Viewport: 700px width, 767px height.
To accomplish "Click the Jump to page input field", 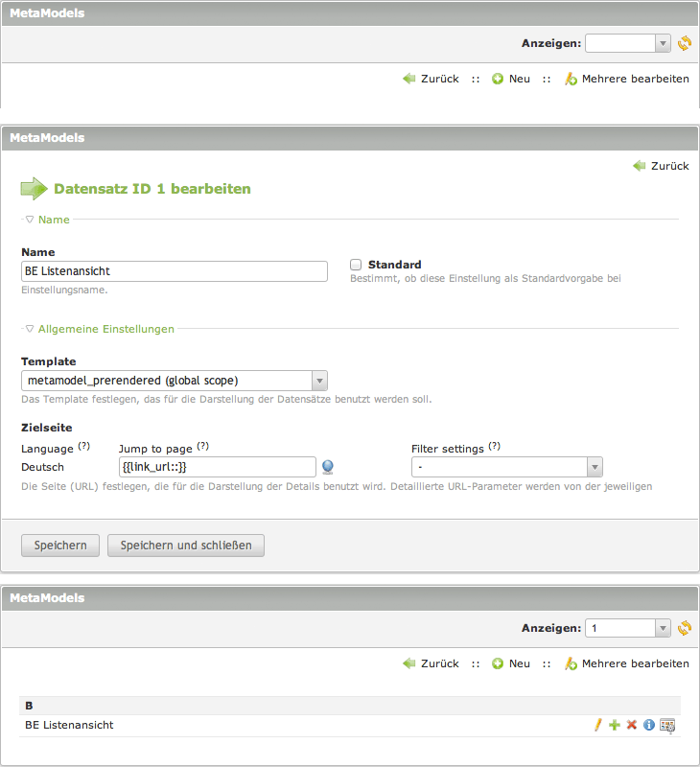I will [x=217, y=467].
